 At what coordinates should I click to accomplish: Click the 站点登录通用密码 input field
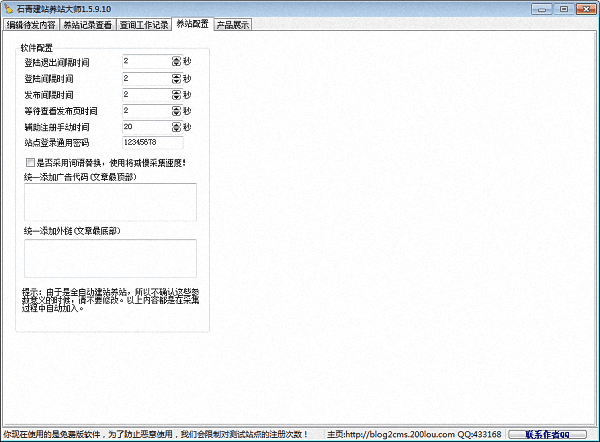(x=152, y=143)
